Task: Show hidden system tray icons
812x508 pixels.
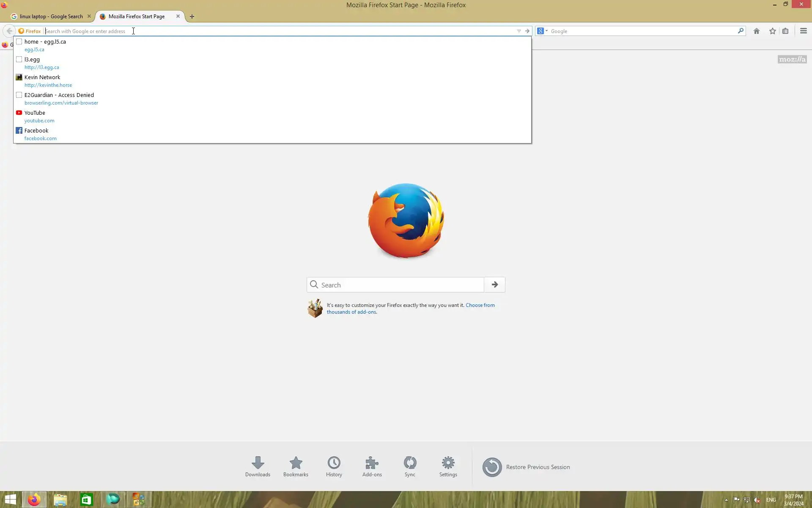Action: (726, 500)
